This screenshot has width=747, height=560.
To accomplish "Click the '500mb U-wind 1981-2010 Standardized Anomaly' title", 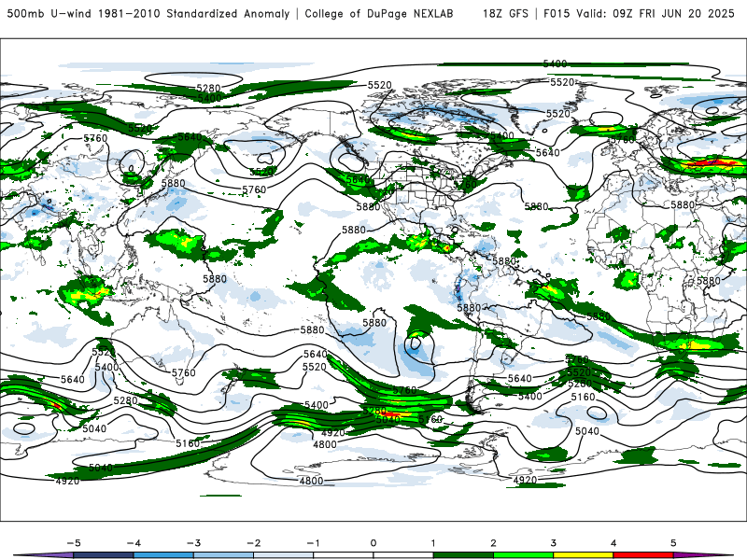I will (148, 13).
